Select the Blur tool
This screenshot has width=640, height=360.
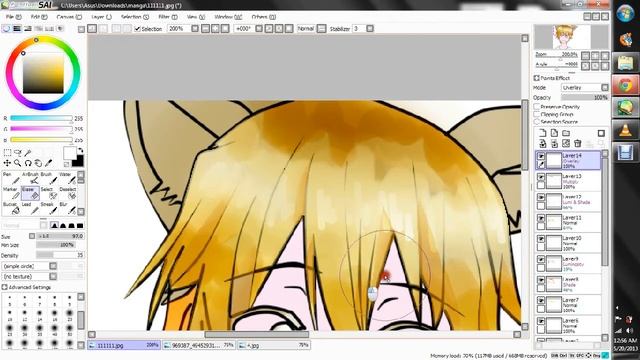click(67, 208)
